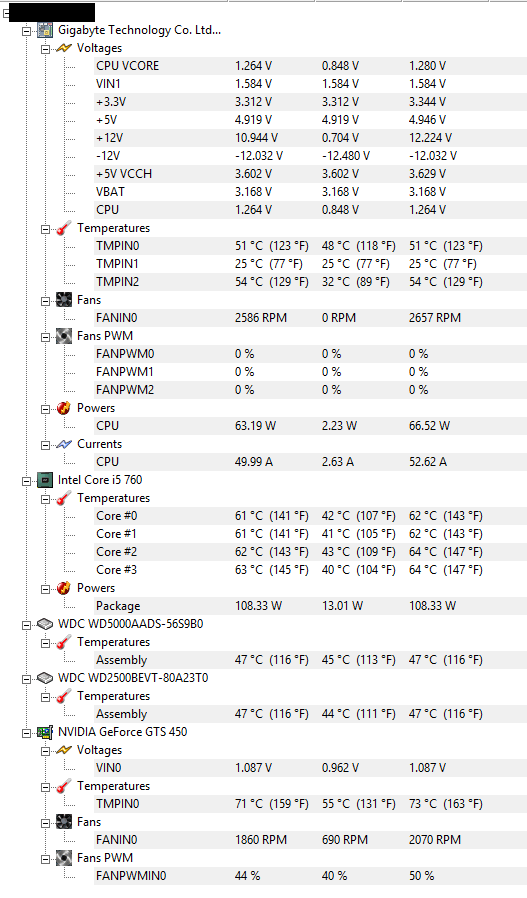Collapse the motherboard Temperatures section

coord(45,229)
